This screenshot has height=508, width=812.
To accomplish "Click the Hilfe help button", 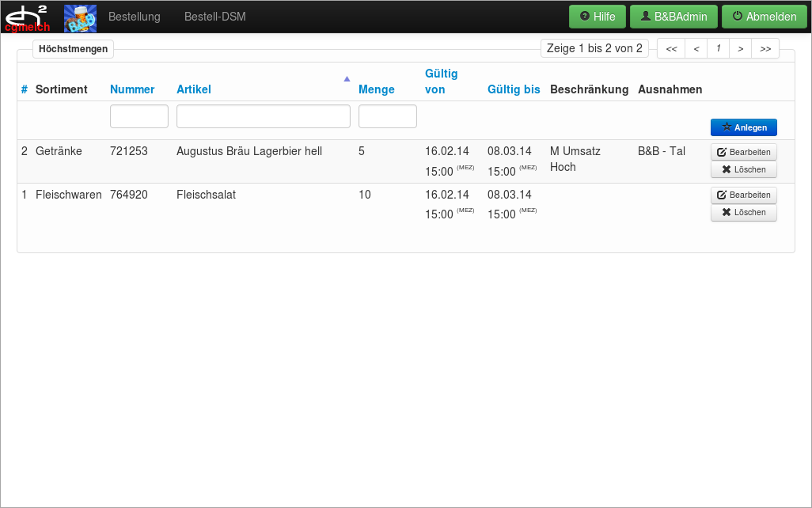I will tap(598, 17).
